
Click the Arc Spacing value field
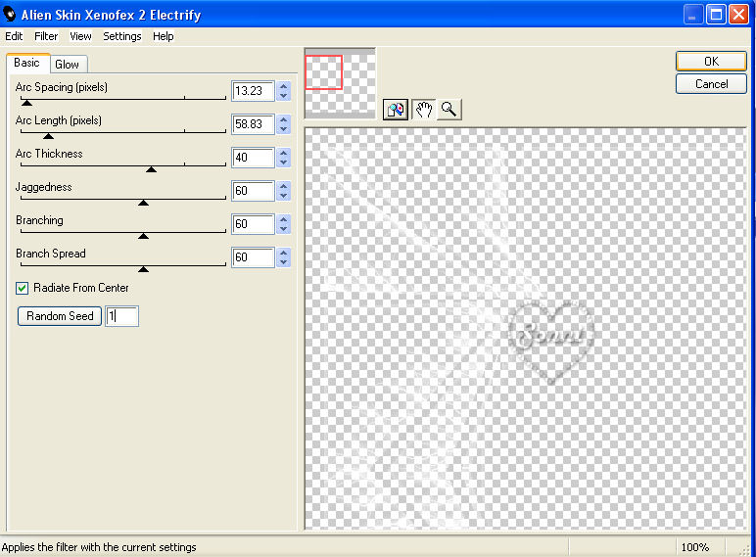(253, 91)
